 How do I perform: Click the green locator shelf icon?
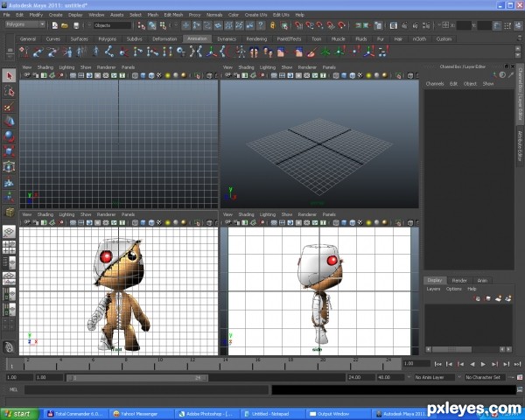click(x=325, y=52)
